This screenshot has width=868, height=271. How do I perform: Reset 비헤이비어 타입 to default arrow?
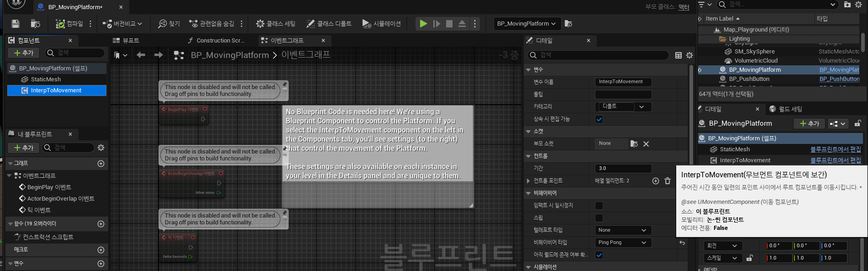682,243
